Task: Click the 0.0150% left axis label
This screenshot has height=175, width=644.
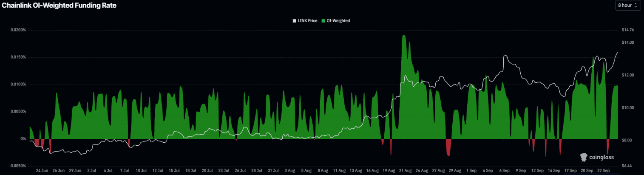Action: coord(17,57)
